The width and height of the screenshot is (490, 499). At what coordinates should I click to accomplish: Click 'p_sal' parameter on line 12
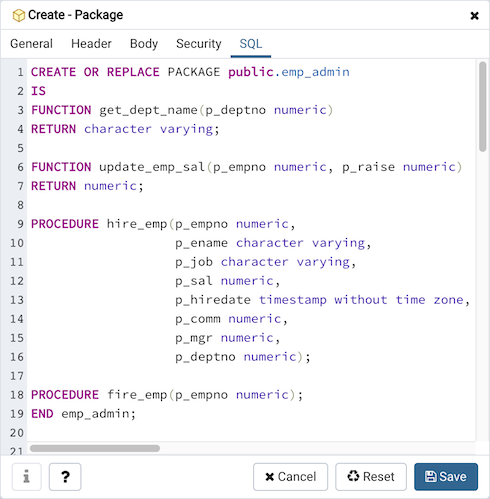click(x=194, y=281)
